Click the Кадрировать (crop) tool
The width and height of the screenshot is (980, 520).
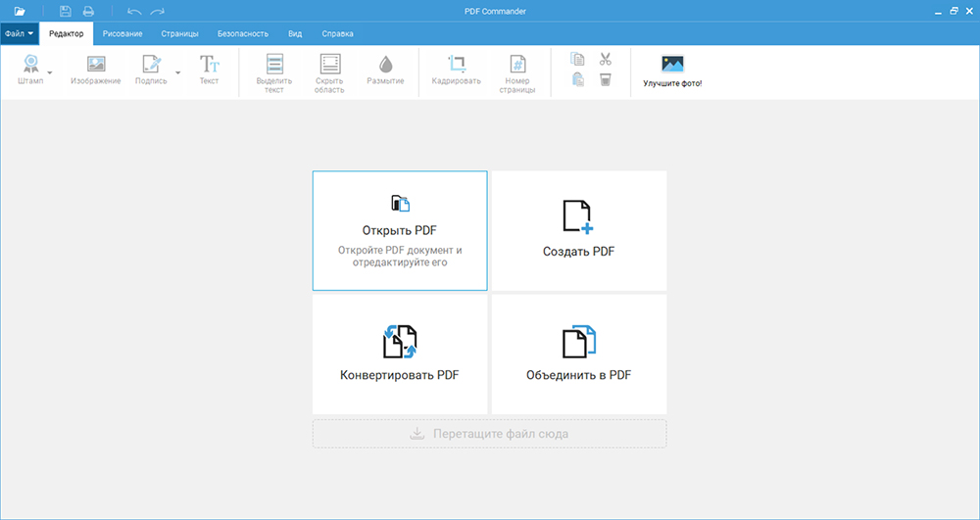coord(456,70)
